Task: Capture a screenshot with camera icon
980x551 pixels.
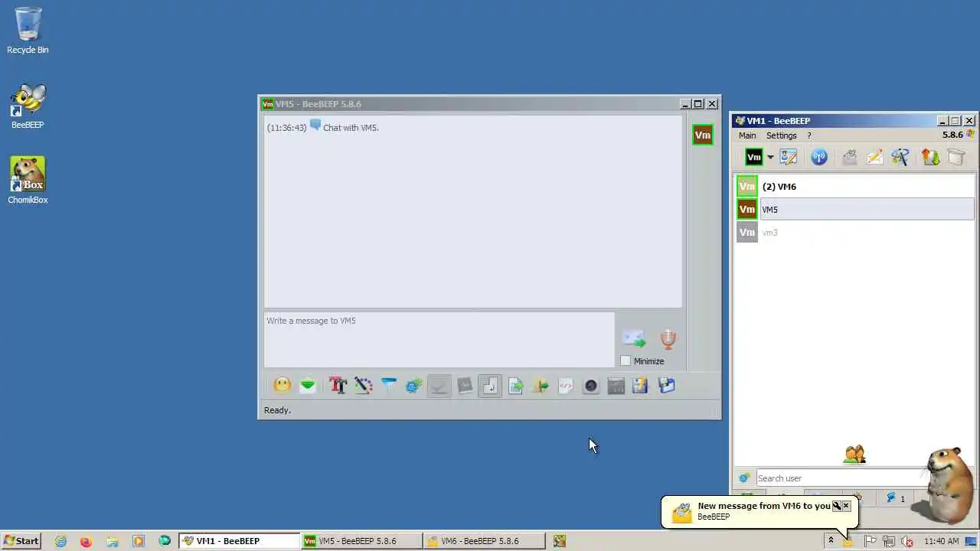Action: point(591,386)
